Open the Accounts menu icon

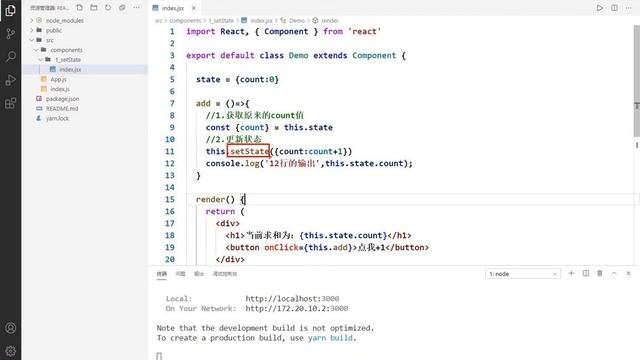click(11, 328)
